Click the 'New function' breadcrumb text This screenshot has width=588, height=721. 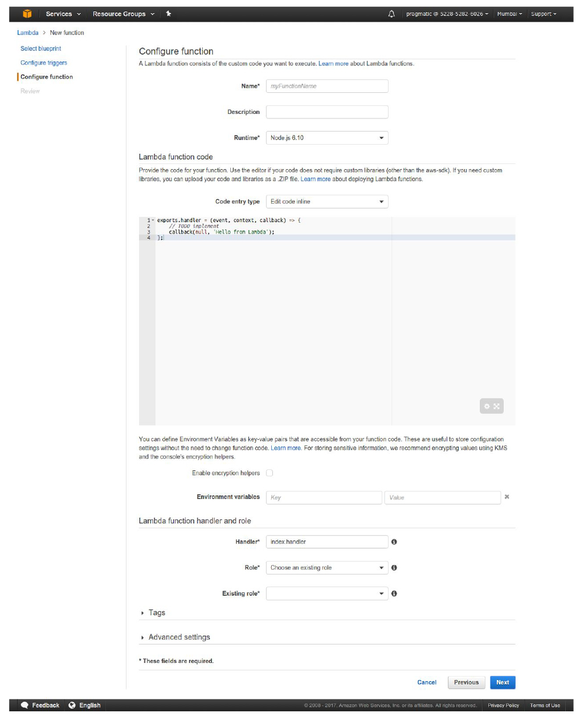pos(67,33)
